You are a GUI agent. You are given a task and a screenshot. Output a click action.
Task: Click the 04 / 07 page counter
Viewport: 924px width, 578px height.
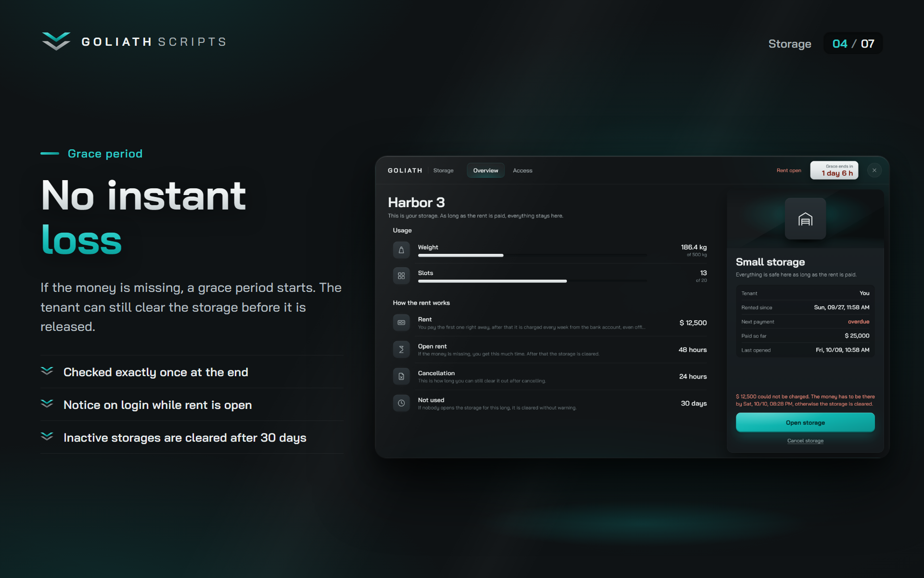coord(853,43)
